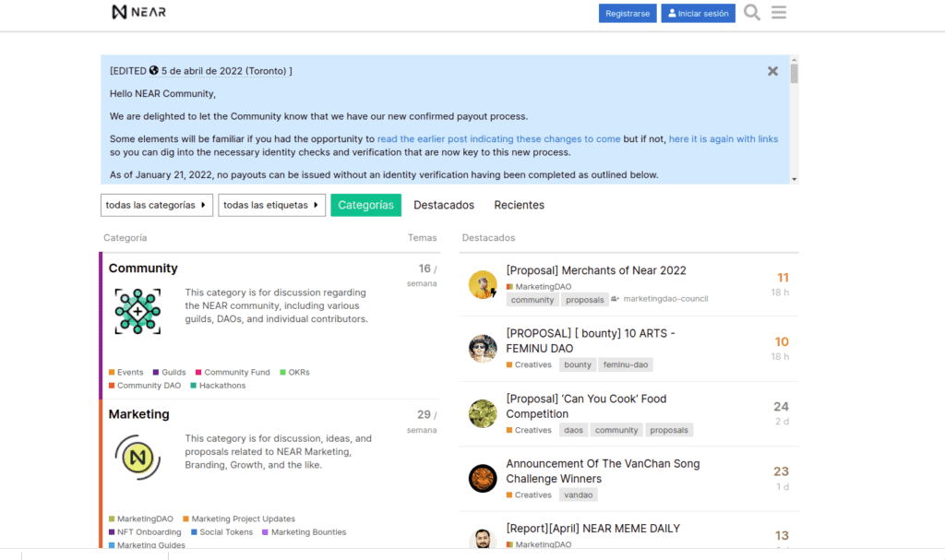Open the 'Can You Cook' Food Competition topic
Screen dimensions: 945x560
(x=586, y=406)
